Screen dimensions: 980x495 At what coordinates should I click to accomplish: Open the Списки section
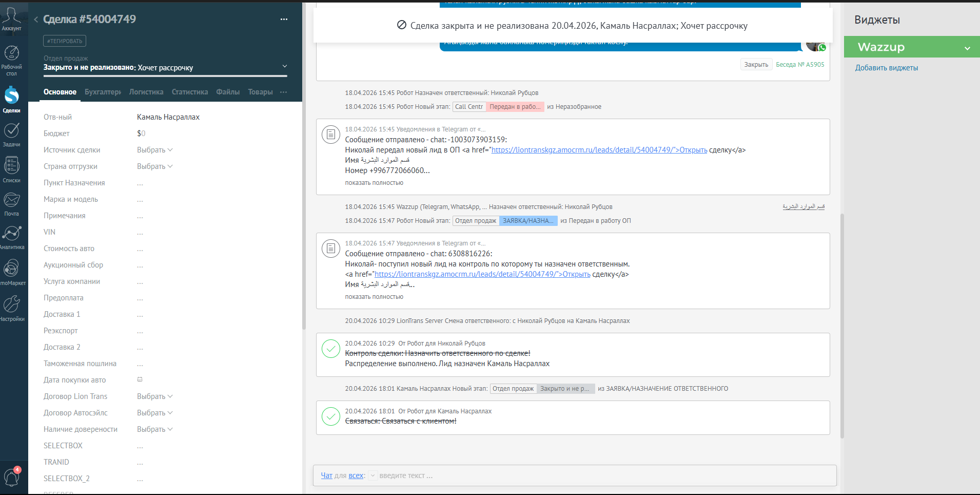coord(11,169)
